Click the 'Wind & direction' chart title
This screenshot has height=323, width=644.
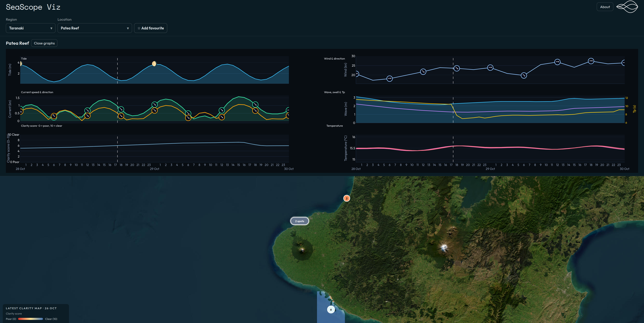pos(334,59)
